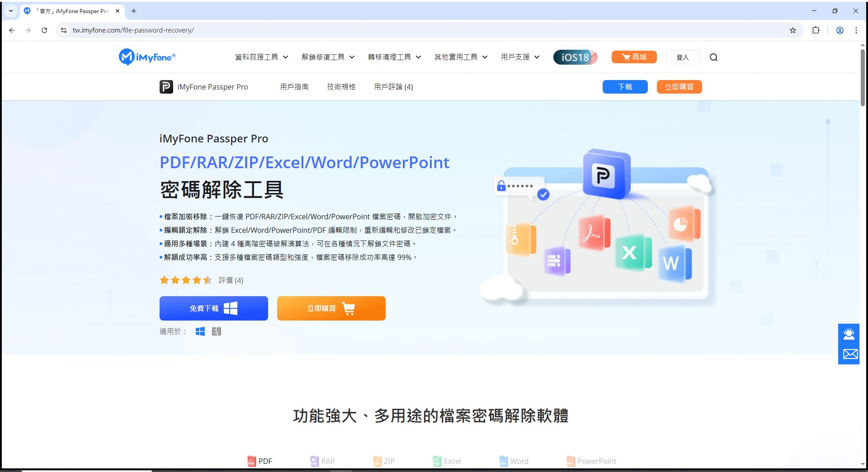The width and height of the screenshot is (868, 472).
Task: Click the top orange 立即購買 button
Action: coord(679,87)
